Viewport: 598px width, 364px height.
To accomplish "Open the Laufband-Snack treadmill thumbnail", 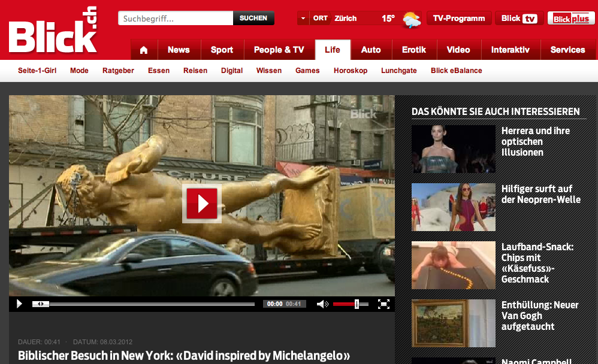I will [454, 265].
